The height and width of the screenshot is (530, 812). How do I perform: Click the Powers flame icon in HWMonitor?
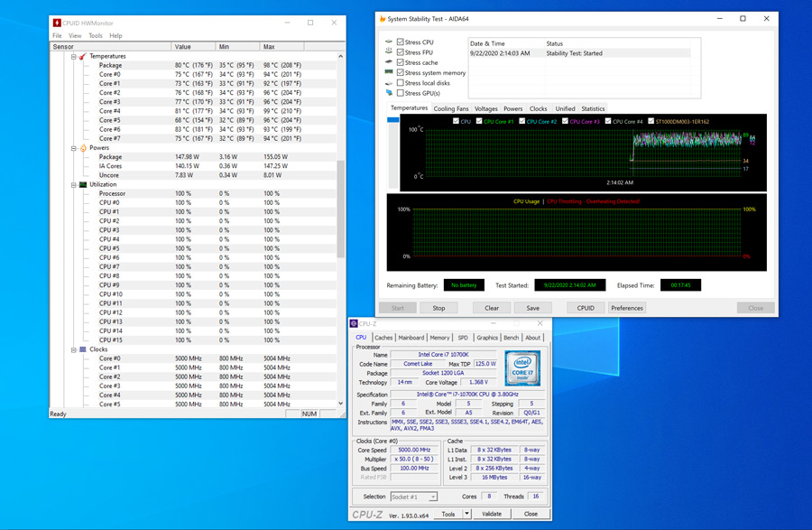pos(83,148)
